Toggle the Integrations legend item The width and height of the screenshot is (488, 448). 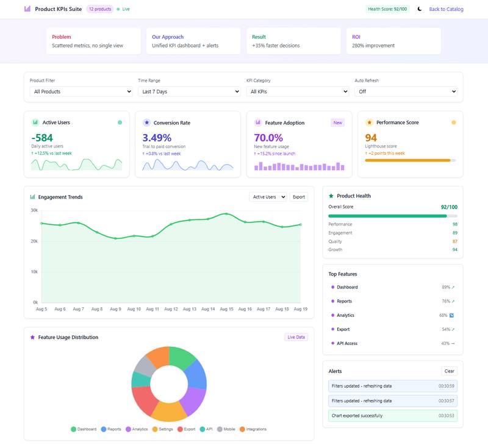(253, 429)
